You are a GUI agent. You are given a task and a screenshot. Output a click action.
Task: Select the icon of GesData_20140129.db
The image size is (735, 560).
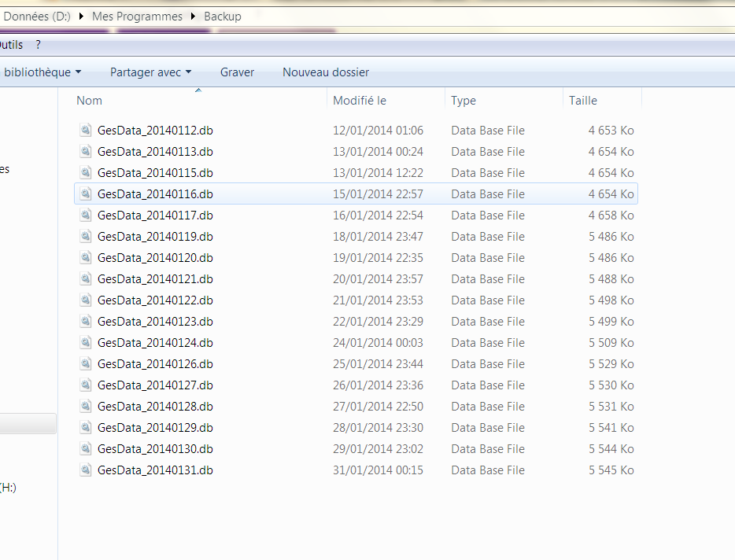point(86,428)
